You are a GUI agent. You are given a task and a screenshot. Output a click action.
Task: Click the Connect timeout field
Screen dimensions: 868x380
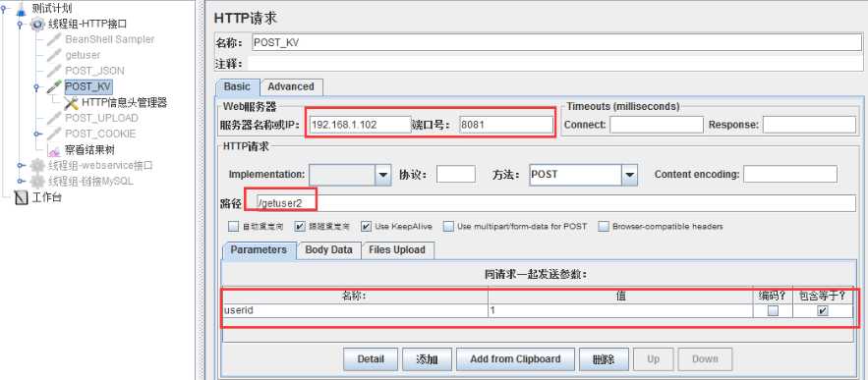(x=657, y=125)
